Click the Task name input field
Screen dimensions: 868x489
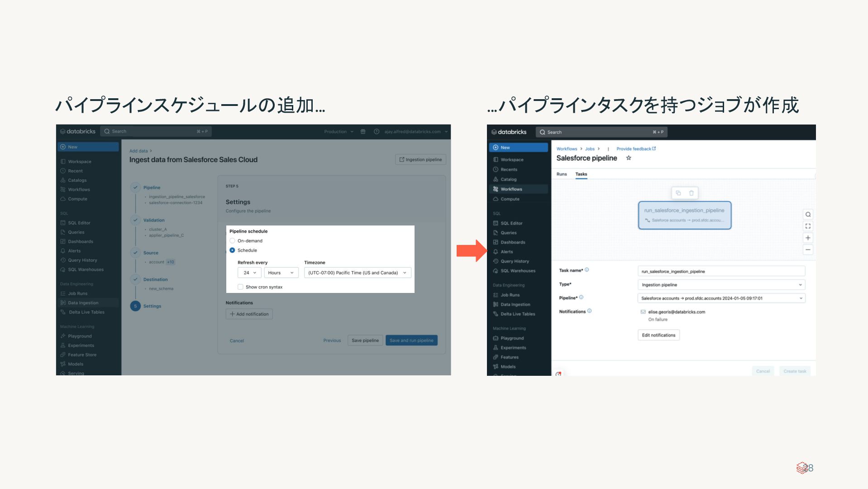pos(721,271)
